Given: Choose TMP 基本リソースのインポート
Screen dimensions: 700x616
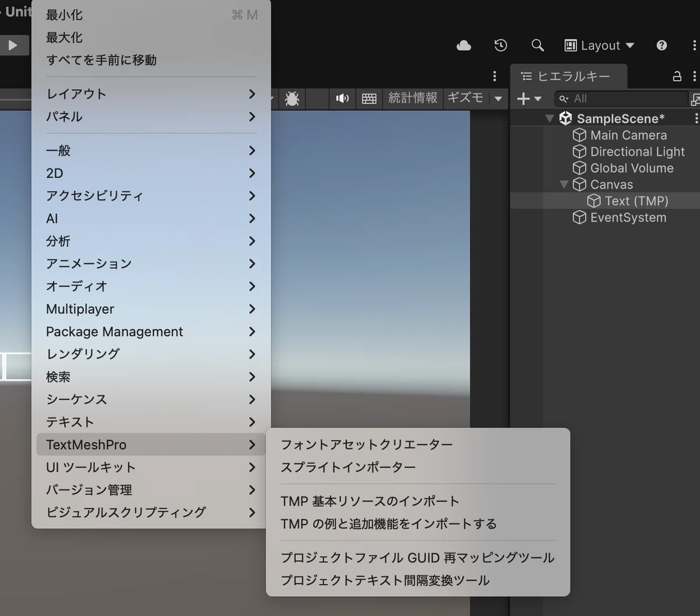Looking at the screenshot, I should pyautogui.click(x=418, y=501).
